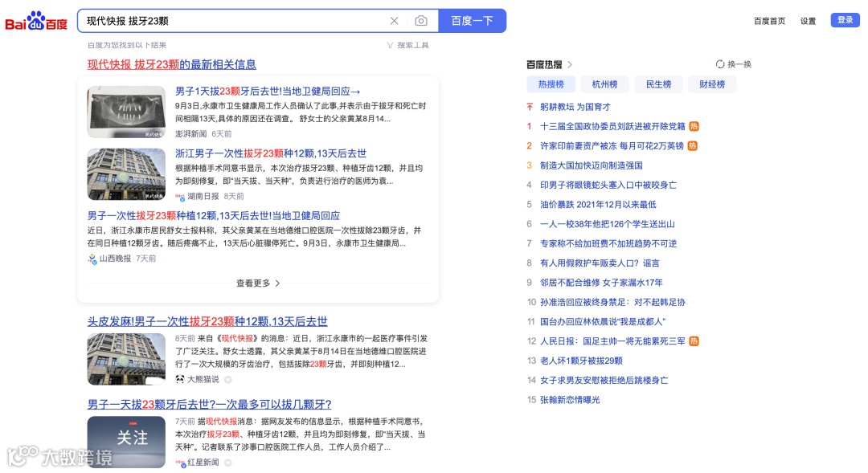Open 国台办回应林依晨说我是成都人
Image resolution: width=868 pixels, height=473 pixels.
pyautogui.click(x=602, y=321)
